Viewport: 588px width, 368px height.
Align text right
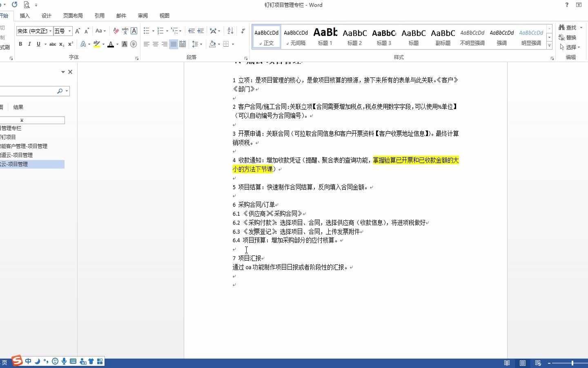pos(165,44)
